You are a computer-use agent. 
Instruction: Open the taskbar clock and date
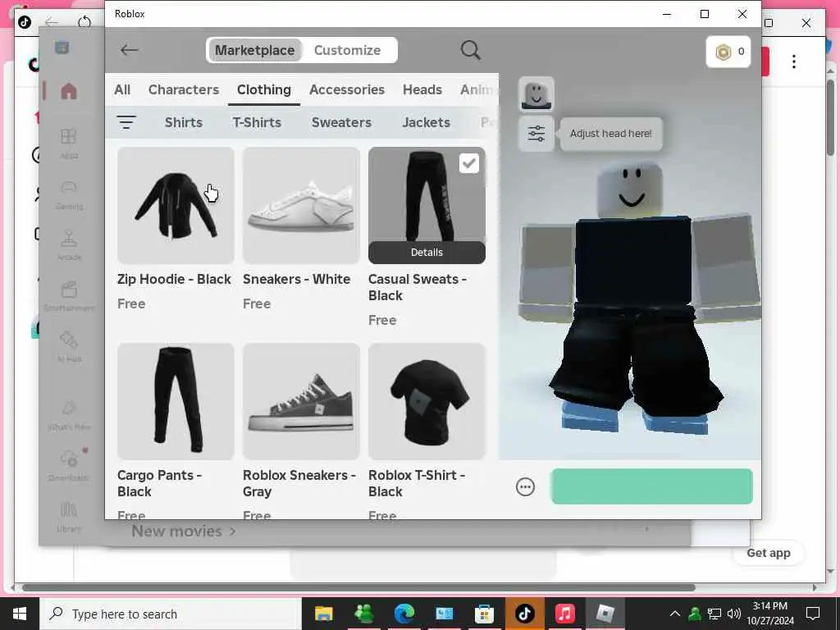(x=769, y=614)
